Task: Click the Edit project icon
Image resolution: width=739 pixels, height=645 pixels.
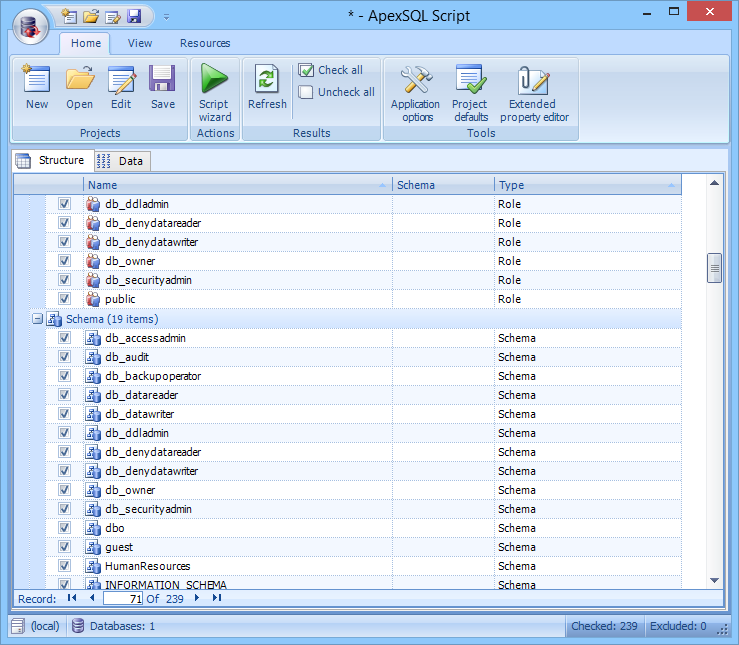Action: tap(121, 86)
